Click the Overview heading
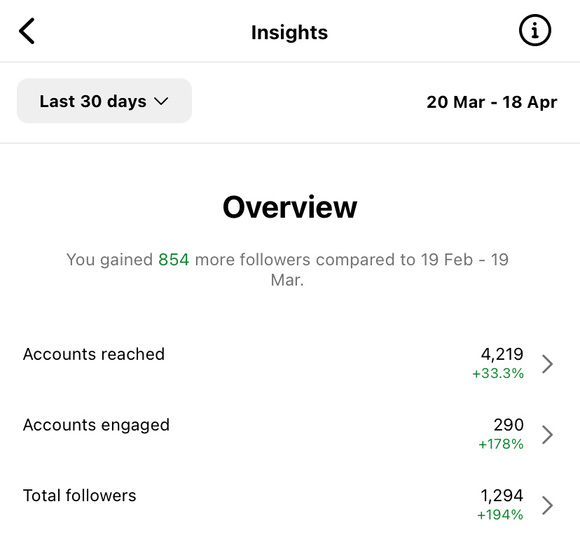580x546 pixels. 290,207
